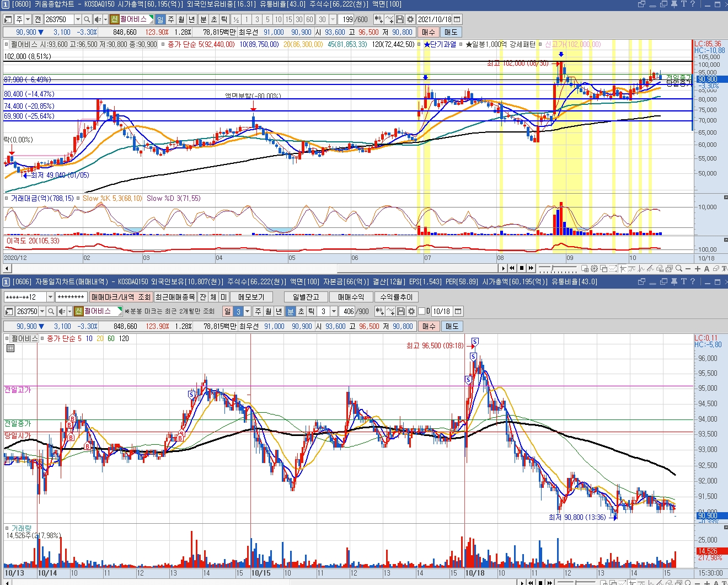Click the gear-shaped icon in drawing toolbar

pyautogui.click(x=594, y=269)
